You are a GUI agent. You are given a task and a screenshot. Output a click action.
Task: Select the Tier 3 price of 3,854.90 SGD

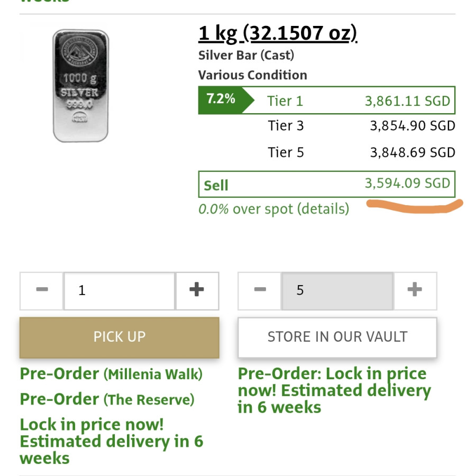point(412,126)
